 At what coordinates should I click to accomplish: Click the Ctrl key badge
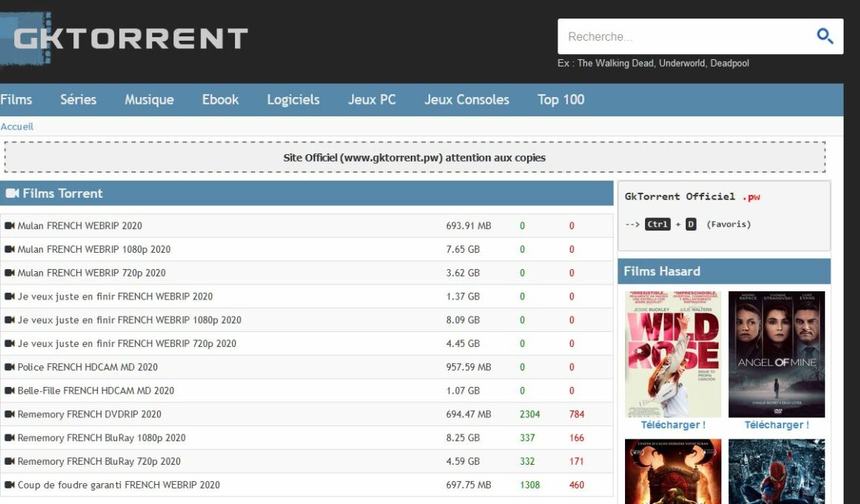658,224
